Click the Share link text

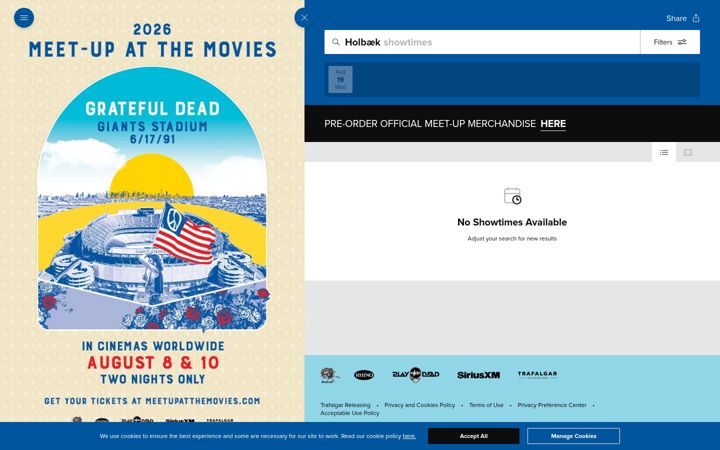pyautogui.click(x=676, y=18)
